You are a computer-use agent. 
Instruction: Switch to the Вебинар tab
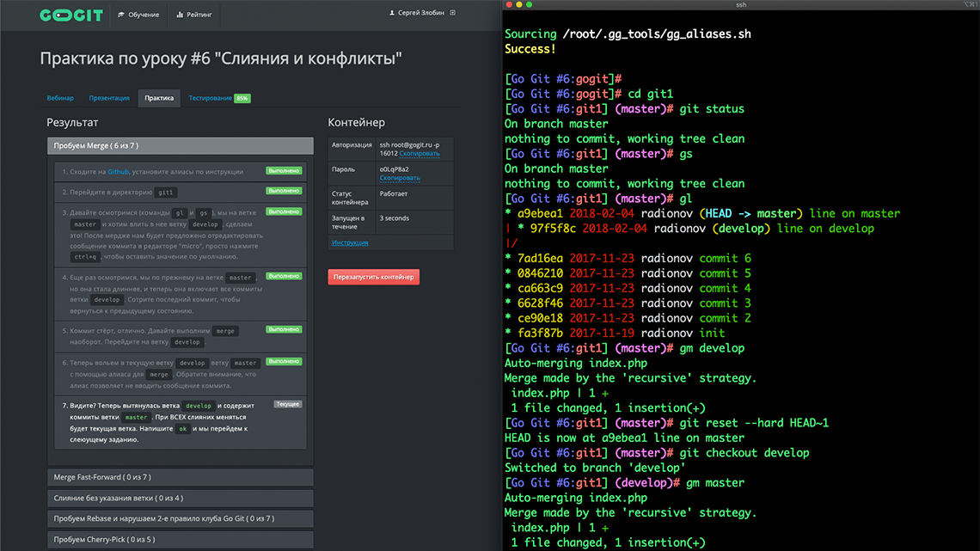point(60,98)
